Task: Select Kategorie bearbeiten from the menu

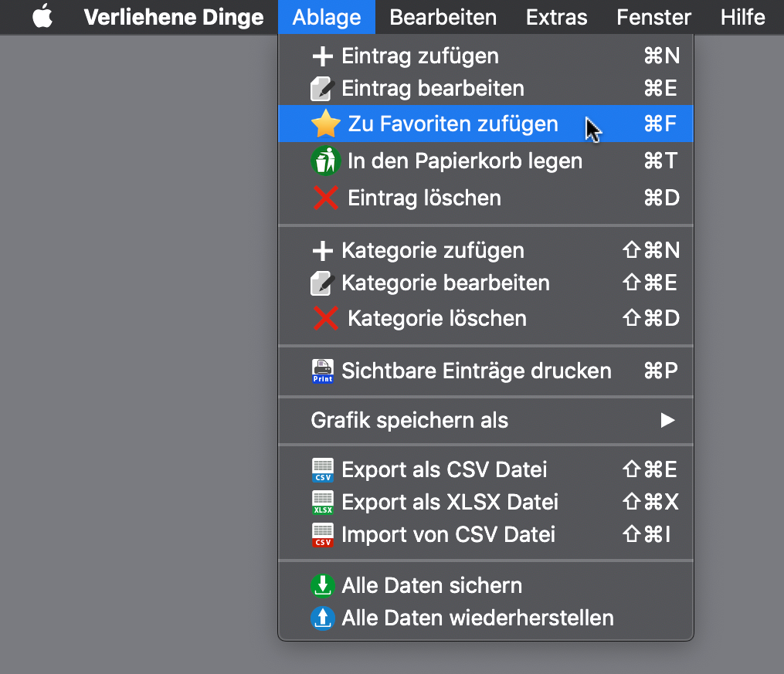Action: pos(446,283)
